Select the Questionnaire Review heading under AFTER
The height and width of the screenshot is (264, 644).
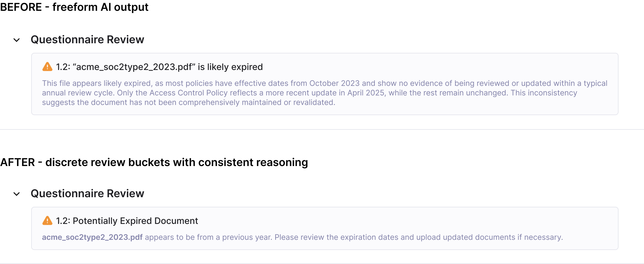pos(87,193)
